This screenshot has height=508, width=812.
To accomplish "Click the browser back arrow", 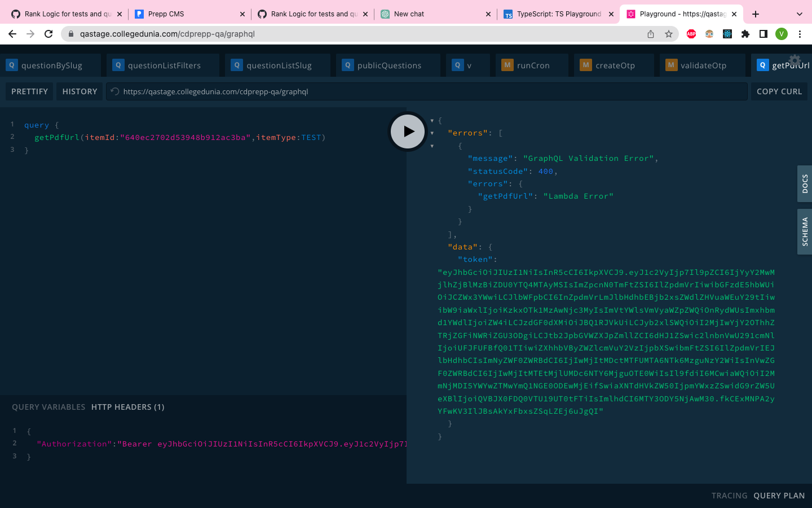I will pyautogui.click(x=12, y=34).
